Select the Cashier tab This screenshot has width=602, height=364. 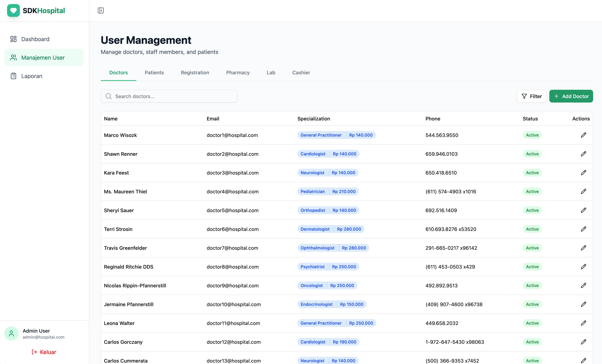point(301,73)
